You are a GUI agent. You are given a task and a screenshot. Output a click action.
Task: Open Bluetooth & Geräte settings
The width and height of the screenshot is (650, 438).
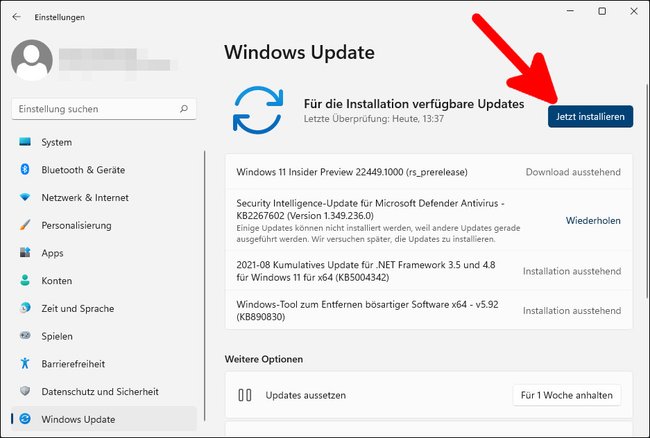[x=104, y=170]
